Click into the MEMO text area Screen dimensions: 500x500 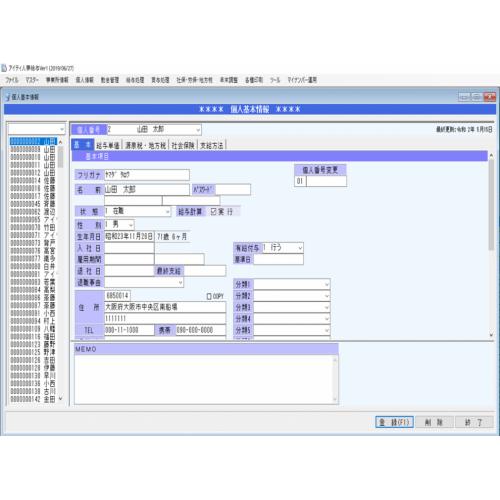point(203,379)
